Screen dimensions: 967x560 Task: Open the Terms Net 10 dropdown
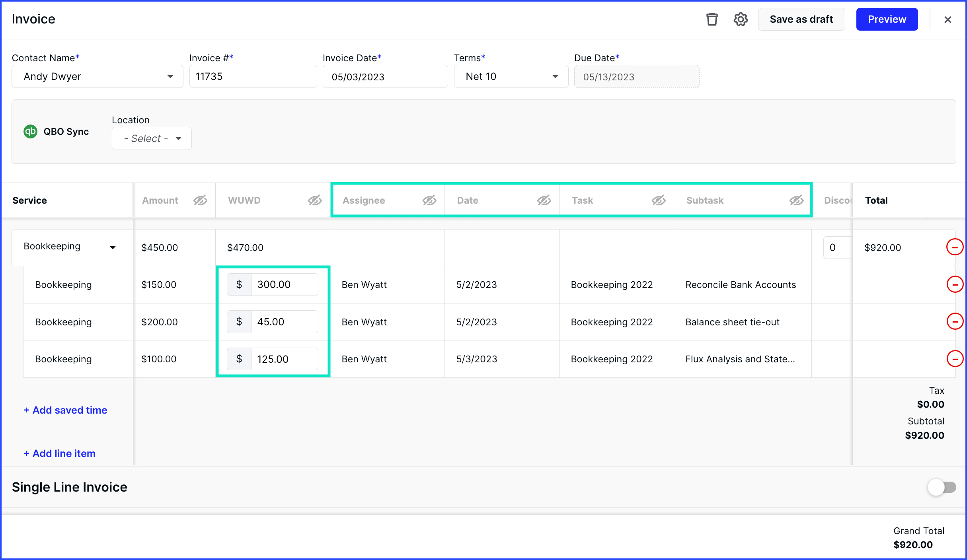(511, 76)
